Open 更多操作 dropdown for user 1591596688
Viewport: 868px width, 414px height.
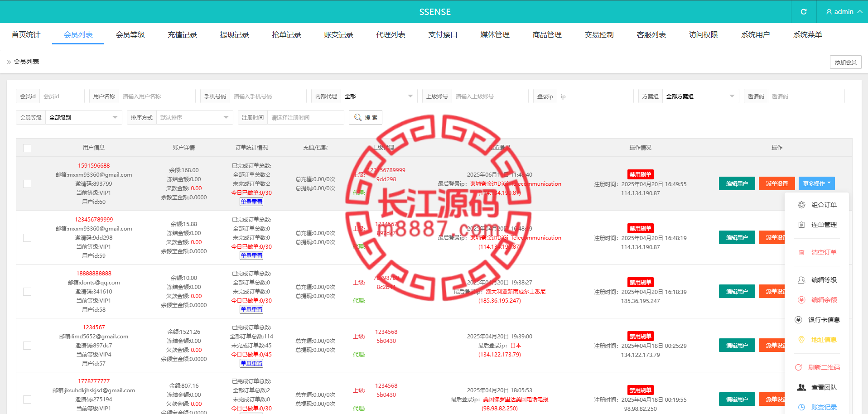[816, 183]
